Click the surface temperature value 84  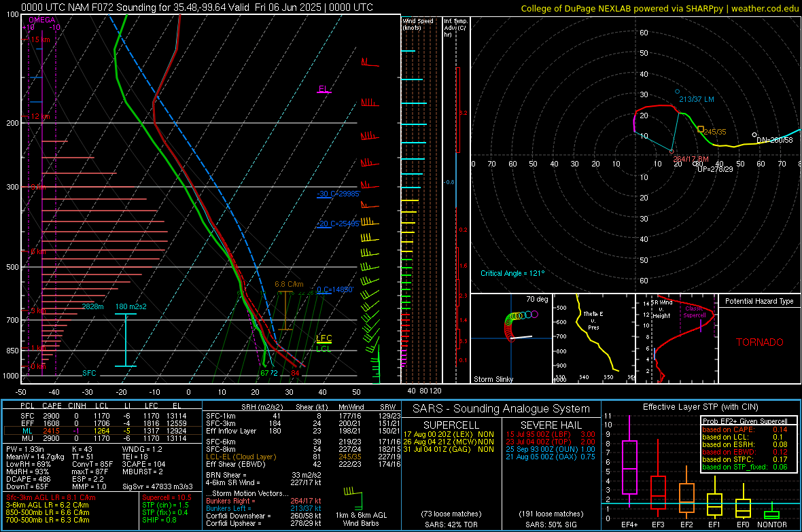(295, 373)
